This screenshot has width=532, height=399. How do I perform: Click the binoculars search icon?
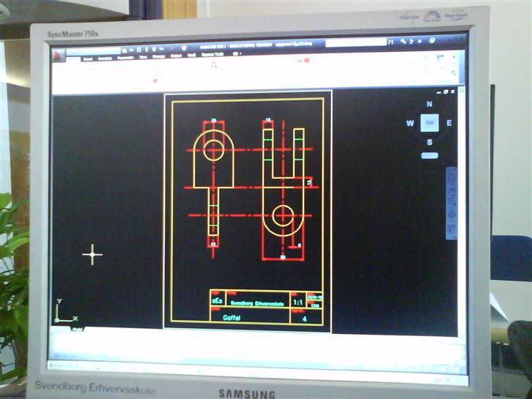[391, 42]
